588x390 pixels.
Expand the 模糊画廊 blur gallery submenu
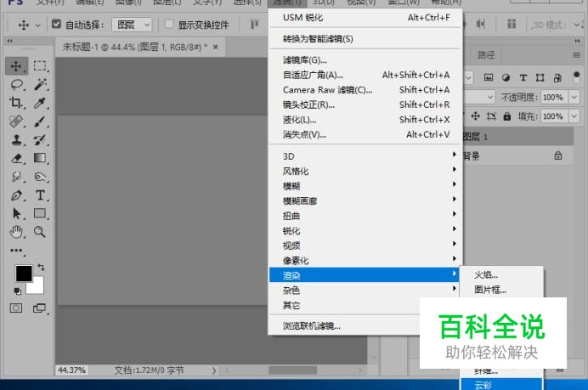click(x=365, y=201)
